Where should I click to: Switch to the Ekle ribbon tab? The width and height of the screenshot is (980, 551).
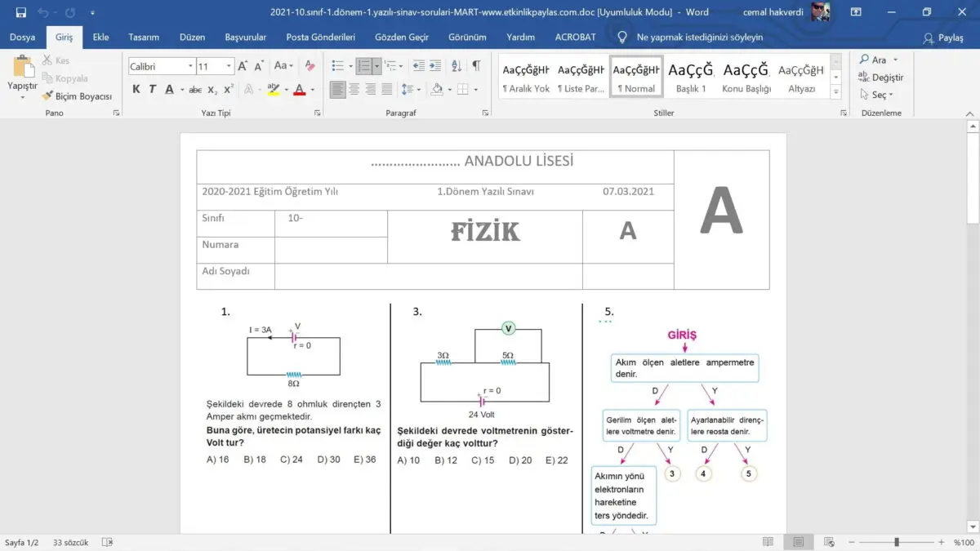tap(101, 38)
